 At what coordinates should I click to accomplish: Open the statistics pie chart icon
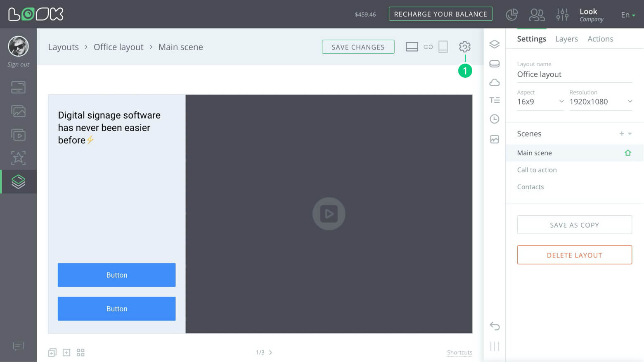pos(512,14)
